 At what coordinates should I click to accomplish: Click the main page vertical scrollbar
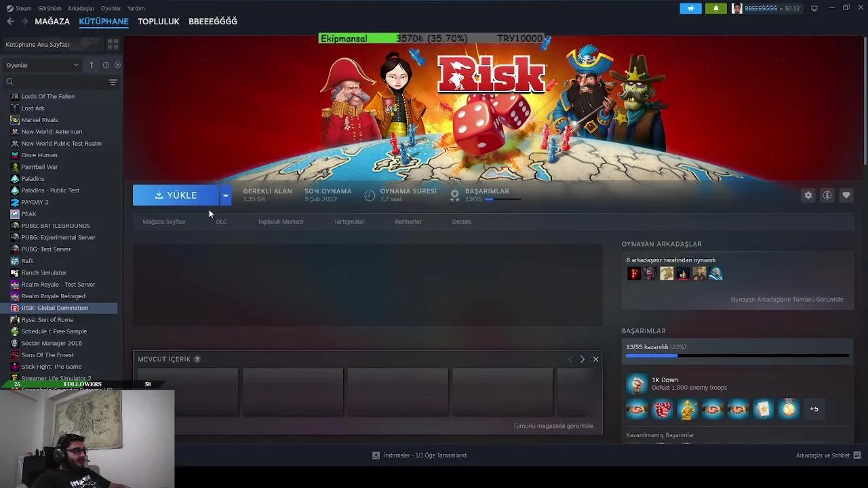point(865,100)
